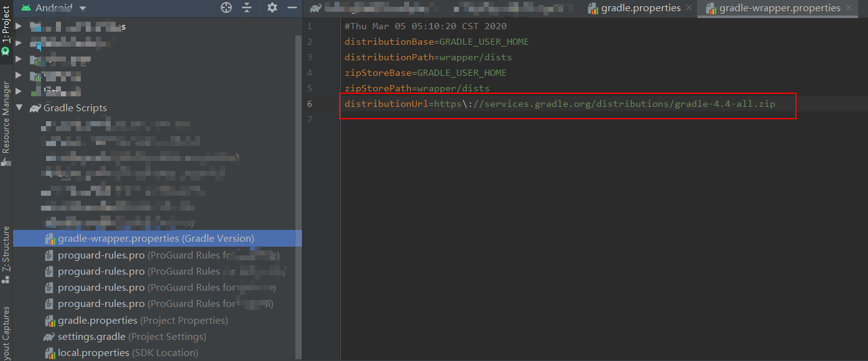Click line number 6 in gutter
Image resolution: width=868 pixels, height=361 pixels.
(310, 104)
